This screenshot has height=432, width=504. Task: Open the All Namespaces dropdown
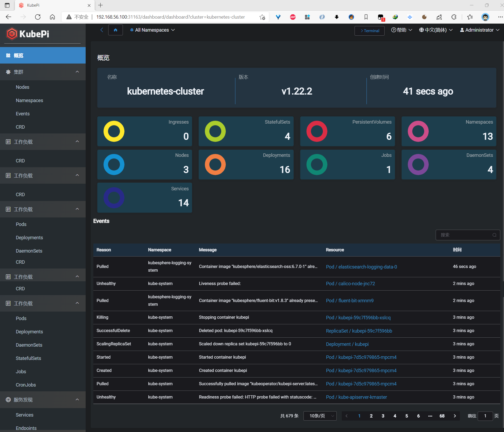152,30
